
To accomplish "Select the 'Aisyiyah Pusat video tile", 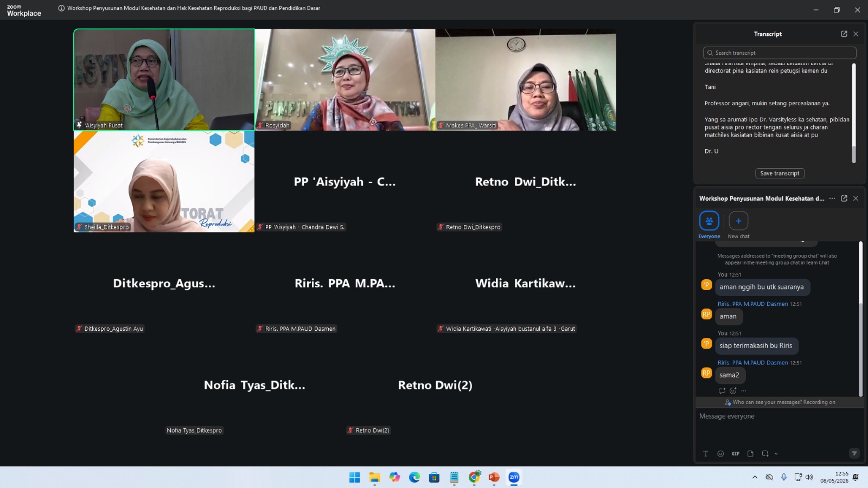I will 164,80.
